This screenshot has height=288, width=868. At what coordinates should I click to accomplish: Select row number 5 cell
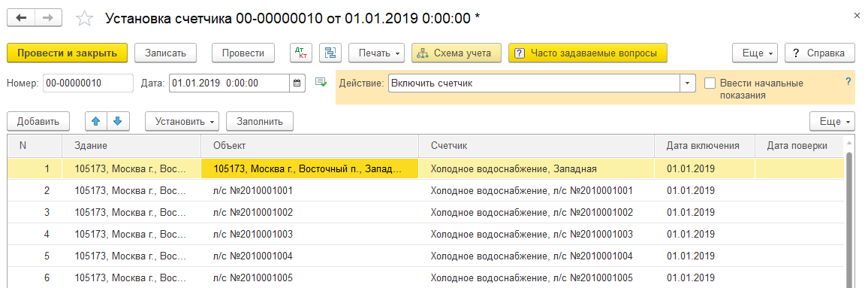[35, 256]
